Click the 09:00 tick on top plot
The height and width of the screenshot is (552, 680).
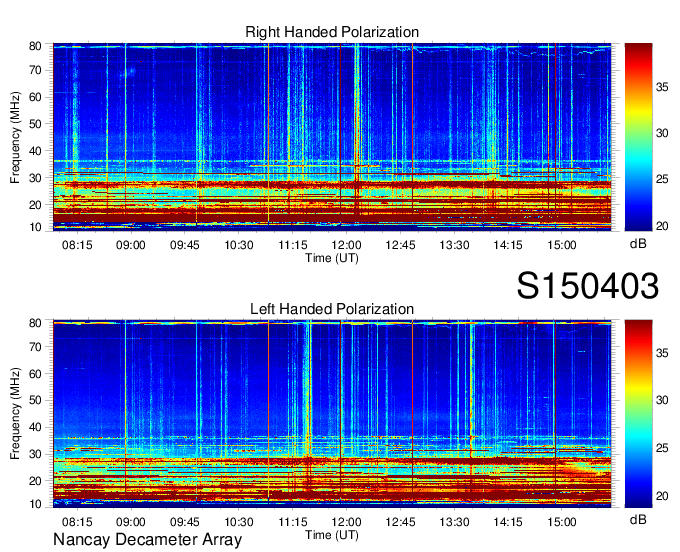[131, 245]
